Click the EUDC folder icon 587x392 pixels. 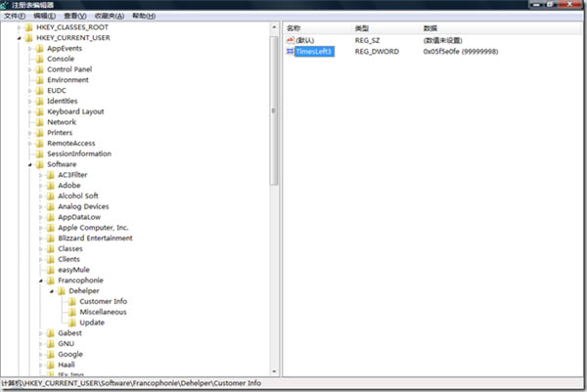40,91
